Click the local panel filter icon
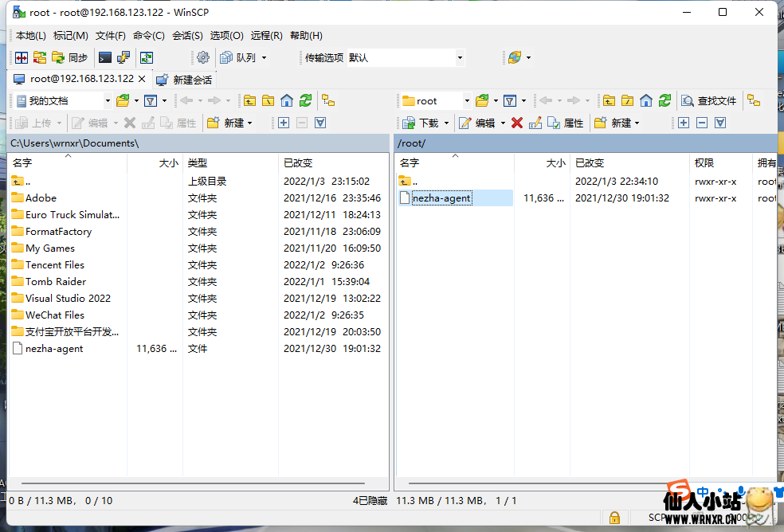 pyautogui.click(x=151, y=101)
